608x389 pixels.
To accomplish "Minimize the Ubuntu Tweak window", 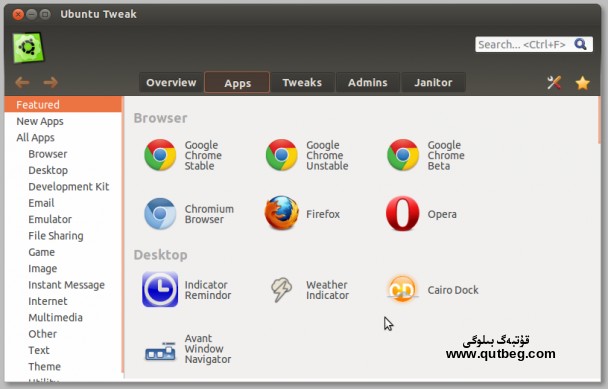I will pos(32,15).
